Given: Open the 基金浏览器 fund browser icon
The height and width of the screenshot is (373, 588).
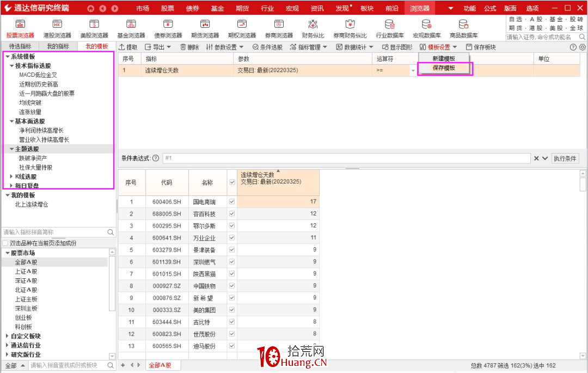Looking at the screenshot, I should [131, 28].
